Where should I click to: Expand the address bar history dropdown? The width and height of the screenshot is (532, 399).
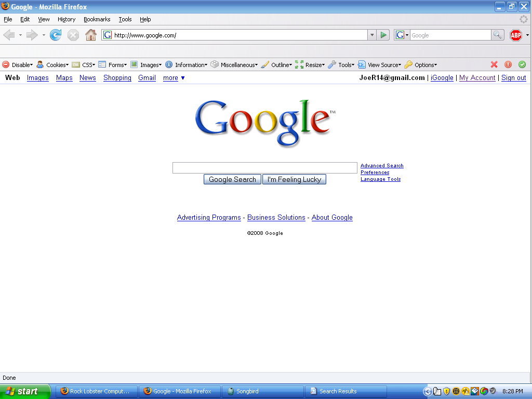[372, 35]
